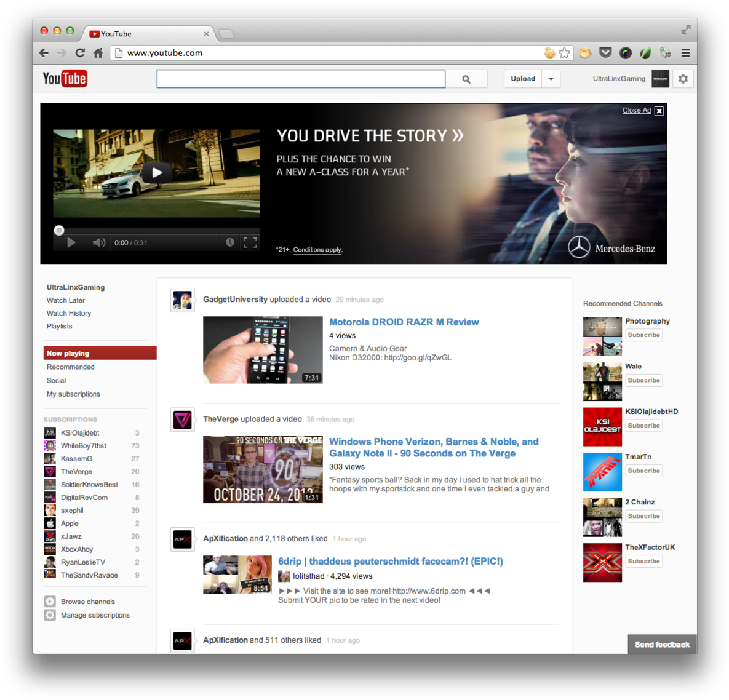Screen dimensions: 729x700
Task: Open the TmarTn channel thumbnail
Action: [602, 472]
